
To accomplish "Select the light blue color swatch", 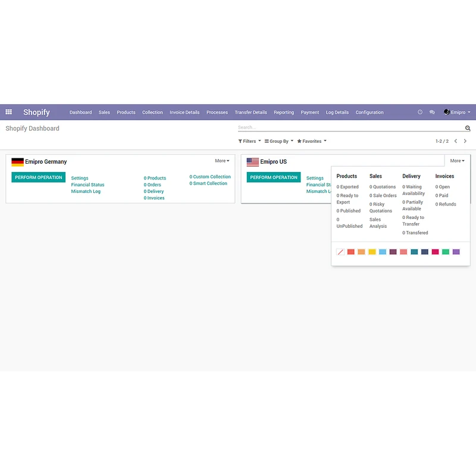I will pyautogui.click(x=383, y=252).
